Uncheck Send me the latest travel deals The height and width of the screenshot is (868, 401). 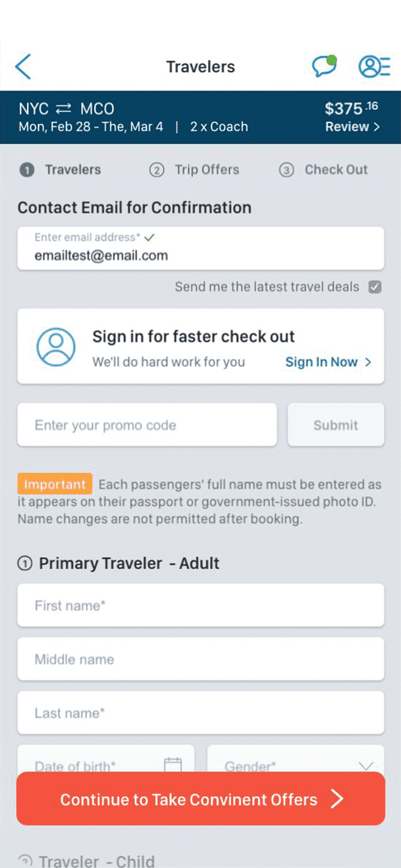[375, 287]
